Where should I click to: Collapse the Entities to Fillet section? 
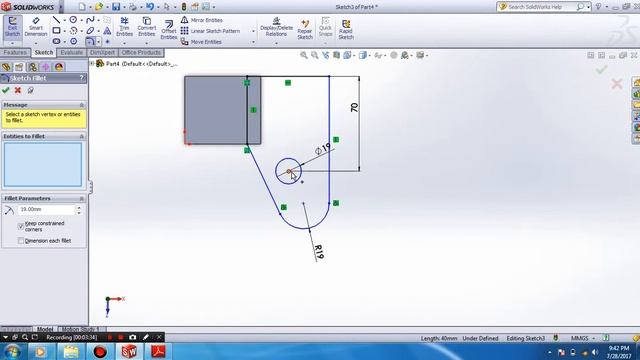(x=81, y=136)
